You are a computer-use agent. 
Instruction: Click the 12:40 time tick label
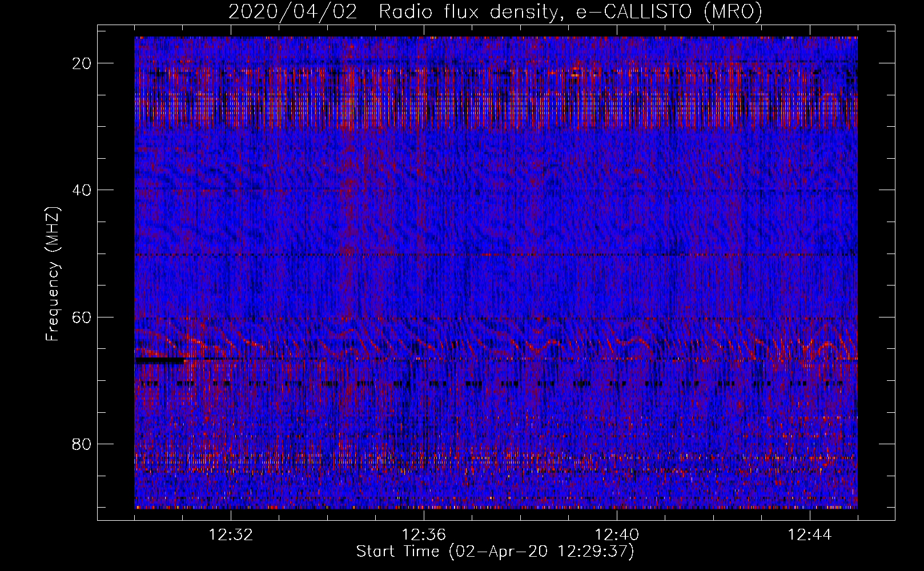point(617,535)
